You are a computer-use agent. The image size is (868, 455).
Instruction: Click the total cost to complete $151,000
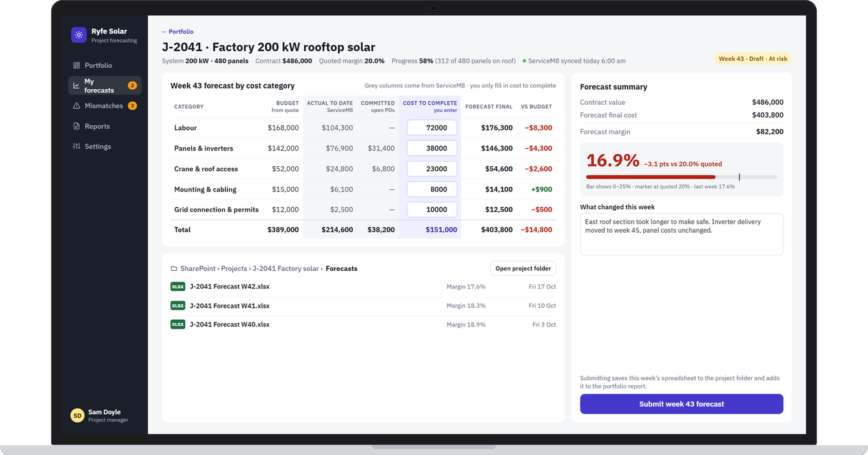click(441, 229)
